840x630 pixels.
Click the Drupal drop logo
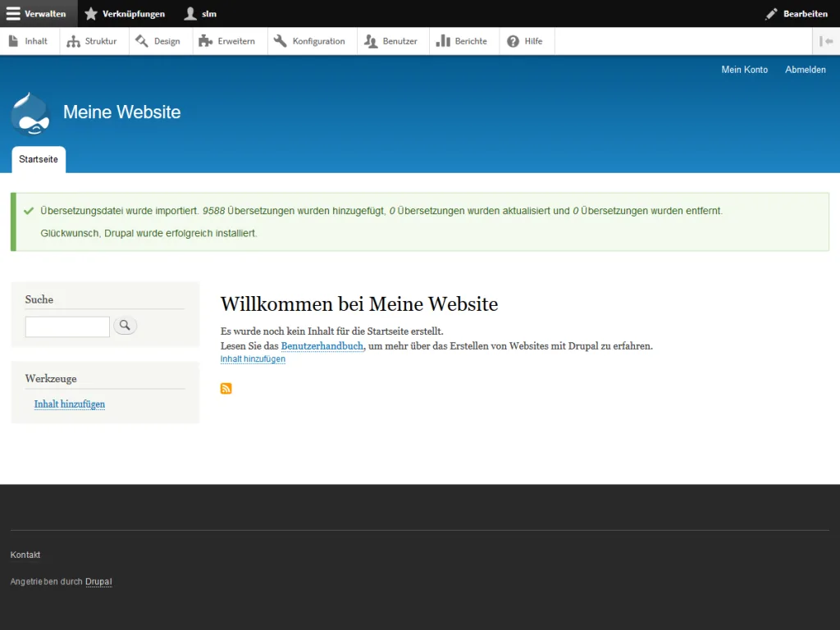(30, 113)
